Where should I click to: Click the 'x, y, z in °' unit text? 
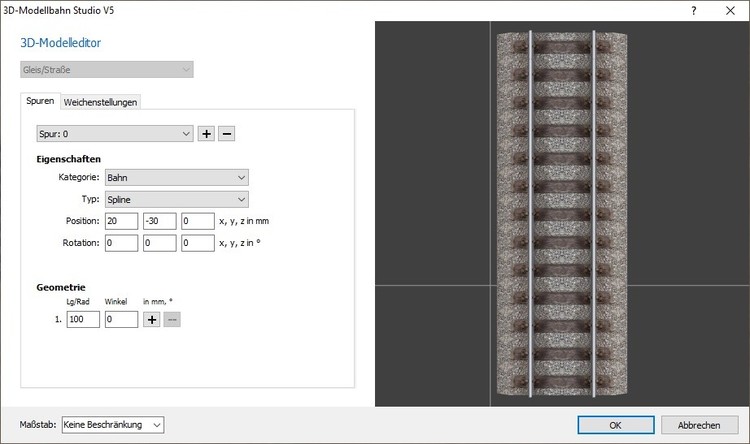pos(240,243)
